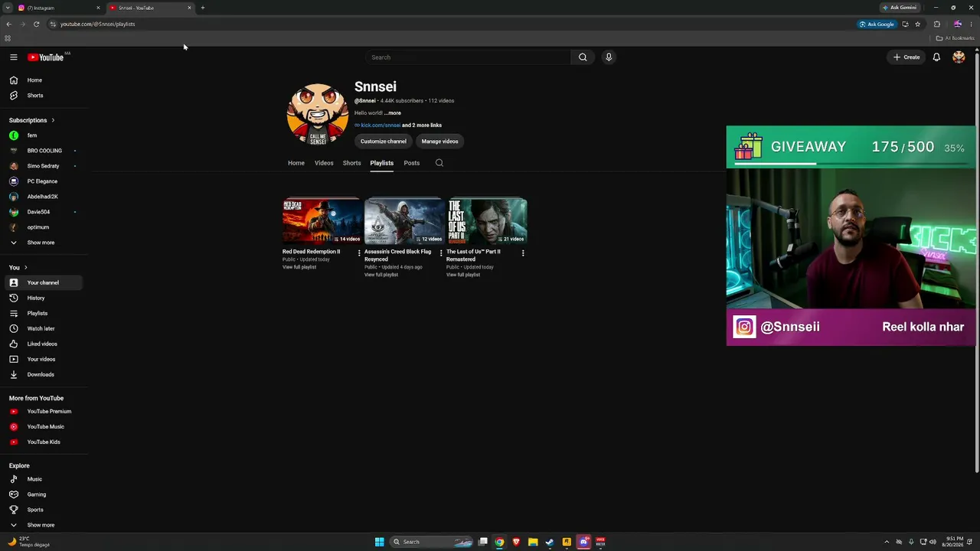Select the Playlists channel tab

tap(381, 163)
